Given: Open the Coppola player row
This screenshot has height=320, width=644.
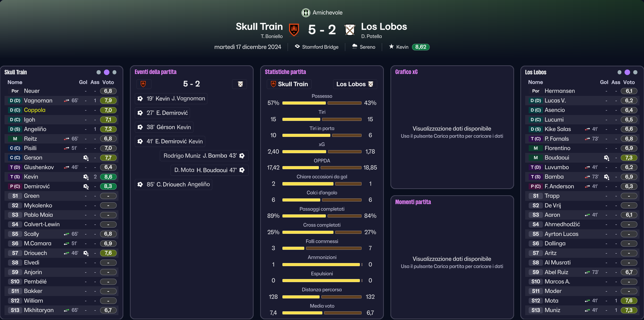Looking at the screenshot, I should (x=61, y=110).
